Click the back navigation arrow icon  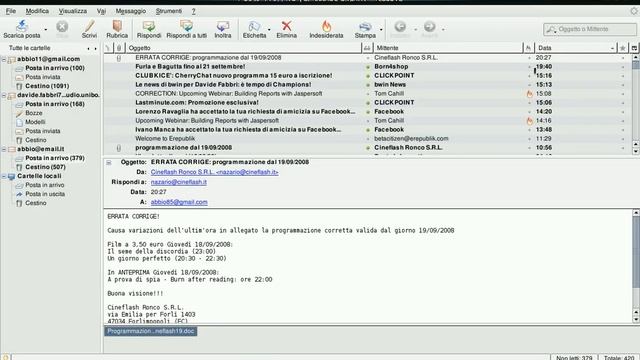[400, 27]
